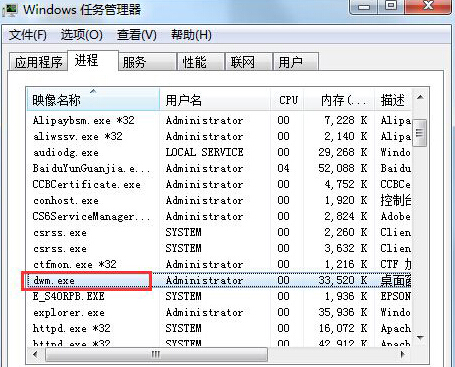Select the audiodg.exe process row
Screen dimensions: 455x367
[219, 152]
